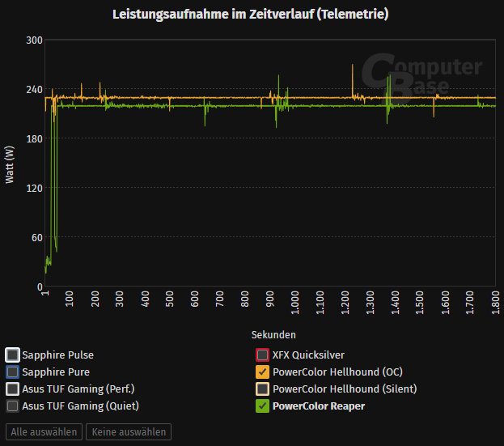Viewport: 504px width, 446px height.
Task: Click the 60 value on the Y axis
Action: coord(37,238)
